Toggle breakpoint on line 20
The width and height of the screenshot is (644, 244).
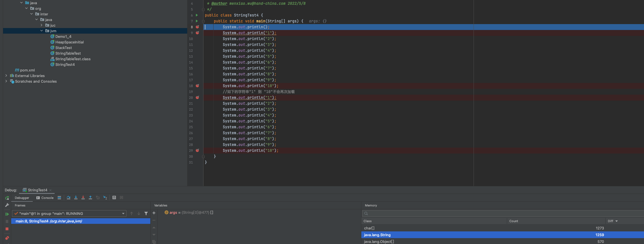pos(197,97)
